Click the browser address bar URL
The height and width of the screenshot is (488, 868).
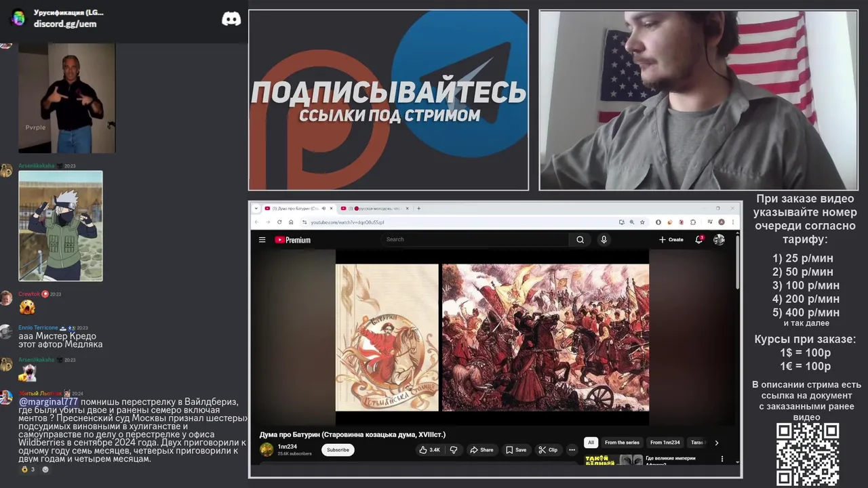click(347, 222)
